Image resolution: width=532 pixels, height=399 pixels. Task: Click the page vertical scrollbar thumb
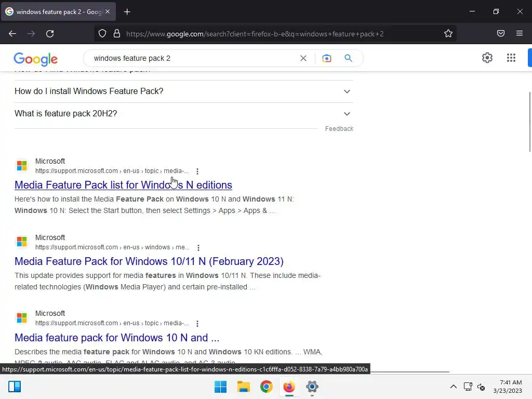pyautogui.click(x=530, y=122)
